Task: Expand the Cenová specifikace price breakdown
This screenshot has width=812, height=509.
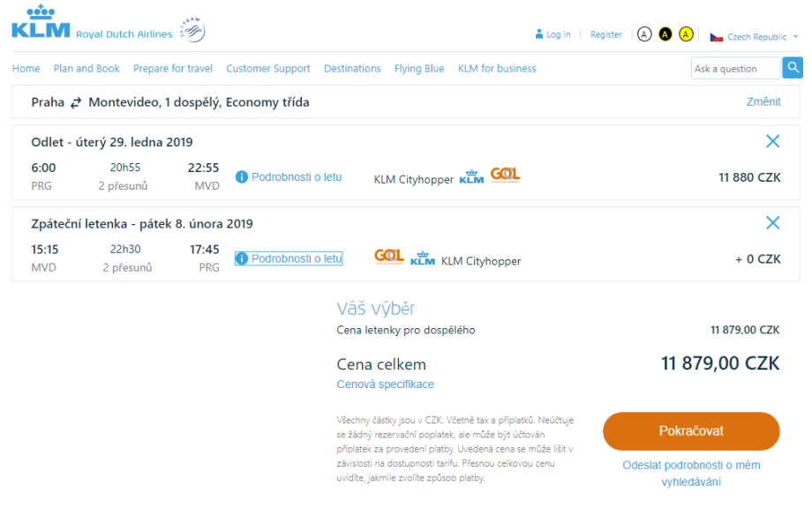Action: pyautogui.click(x=385, y=385)
